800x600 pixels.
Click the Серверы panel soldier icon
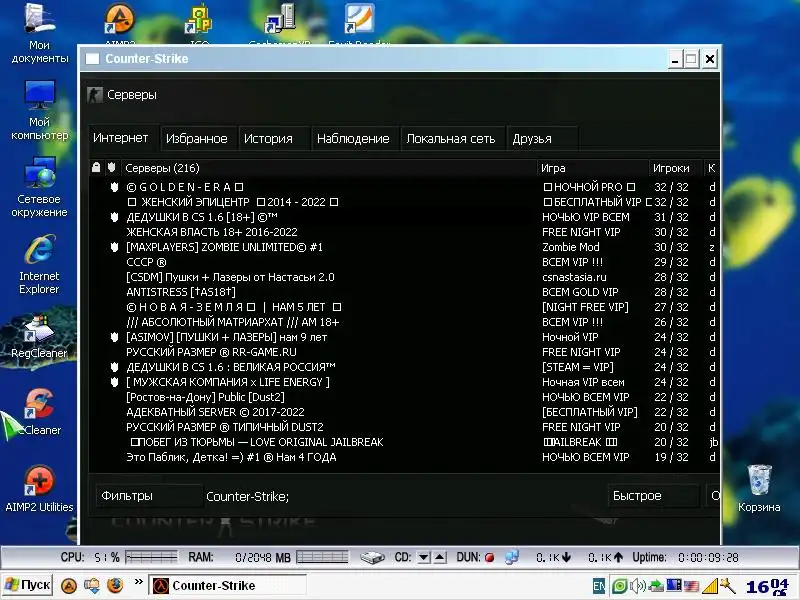tap(95, 94)
